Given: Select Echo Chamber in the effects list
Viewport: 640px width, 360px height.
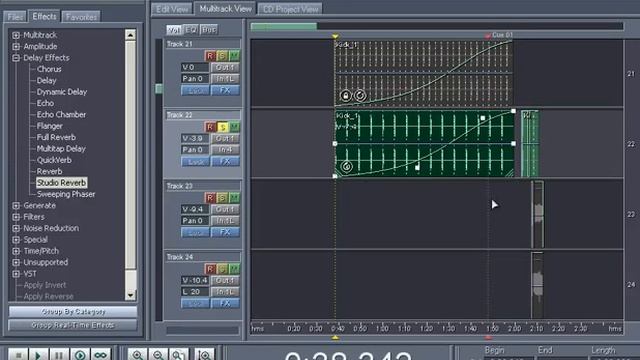Looking at the screenshot, I should pos(61,115).
